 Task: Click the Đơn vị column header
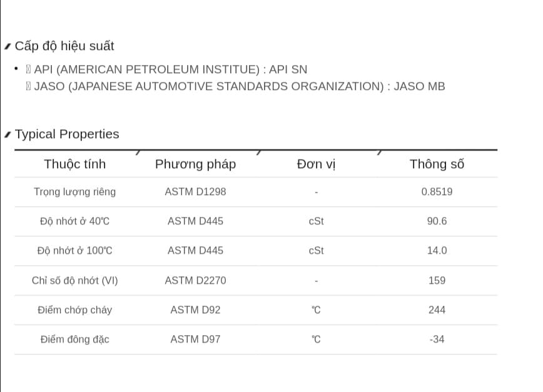tap(316, 164)
